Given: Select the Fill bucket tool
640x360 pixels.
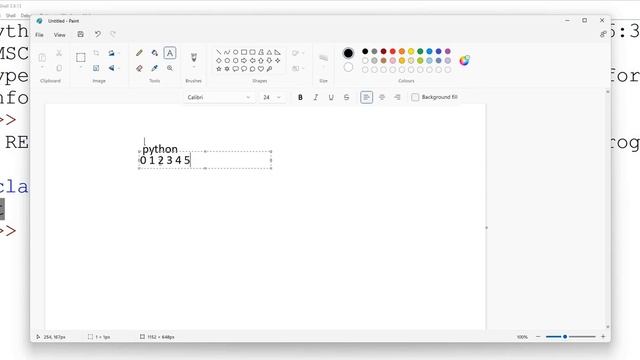Looking at the screenshot, I should [x=155, y=53].
